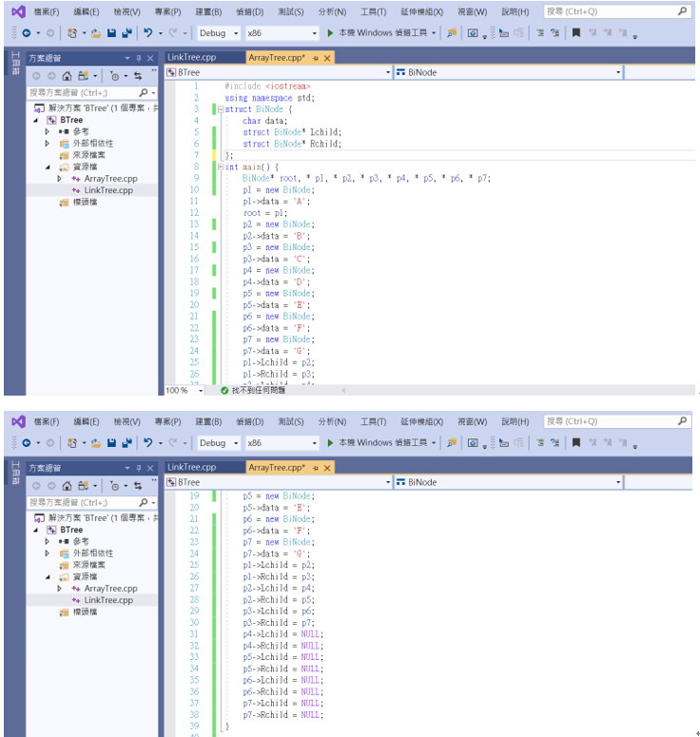
Task: Click code line 31 'p4->Lchild = NULL;'
Action: click(x=283, y=634)
